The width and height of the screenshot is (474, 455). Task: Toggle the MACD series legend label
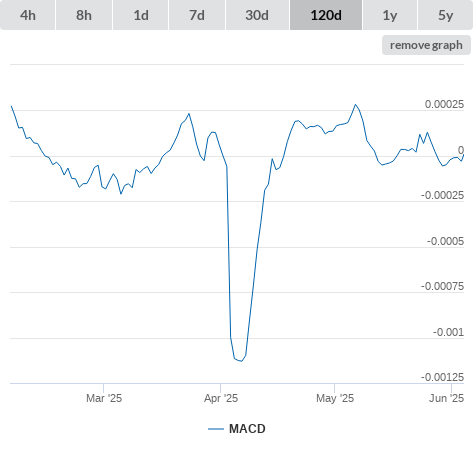(x=247, y=429)
